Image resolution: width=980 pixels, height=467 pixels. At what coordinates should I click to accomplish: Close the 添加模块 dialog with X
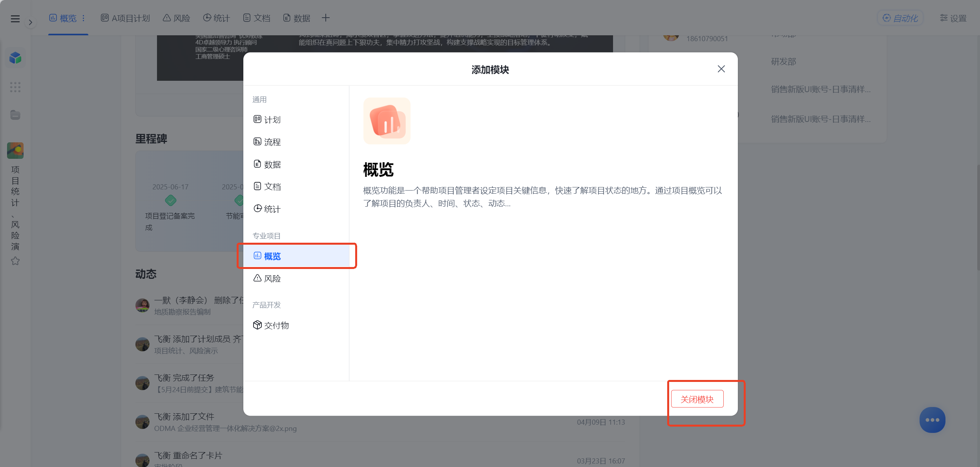[x=721, y=69]
